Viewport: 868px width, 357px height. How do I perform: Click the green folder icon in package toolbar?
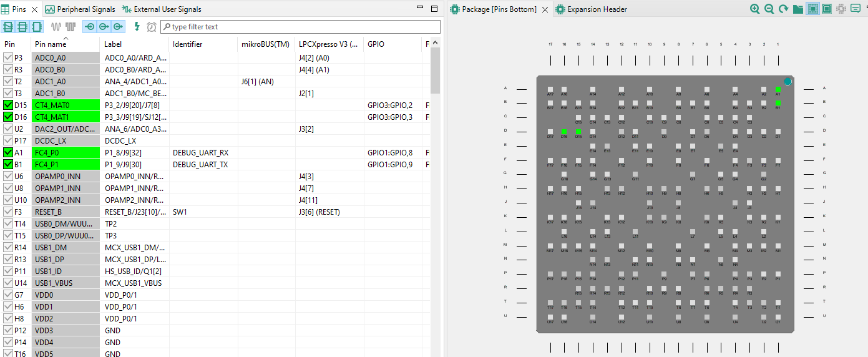point(797,9)
